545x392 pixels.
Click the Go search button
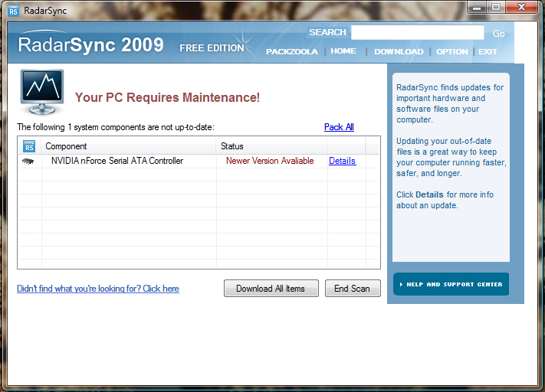498,34
